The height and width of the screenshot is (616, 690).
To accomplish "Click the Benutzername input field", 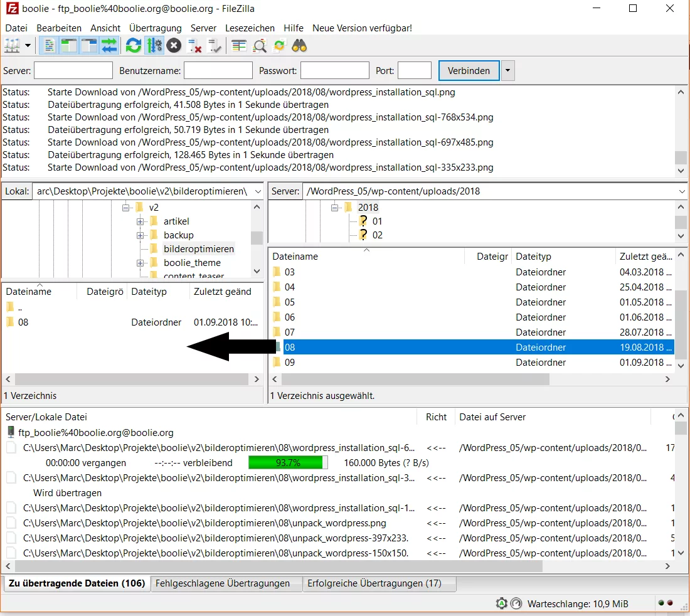I will [218, 70].
